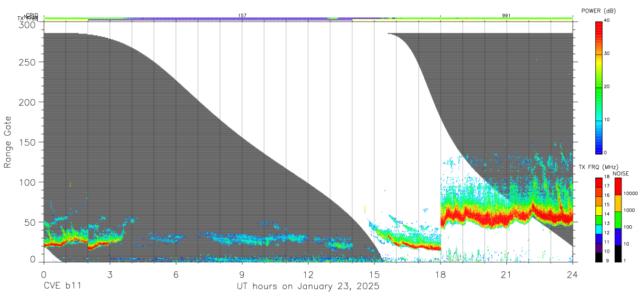Click the 100 label on the NOISE scale

point(627,227)
